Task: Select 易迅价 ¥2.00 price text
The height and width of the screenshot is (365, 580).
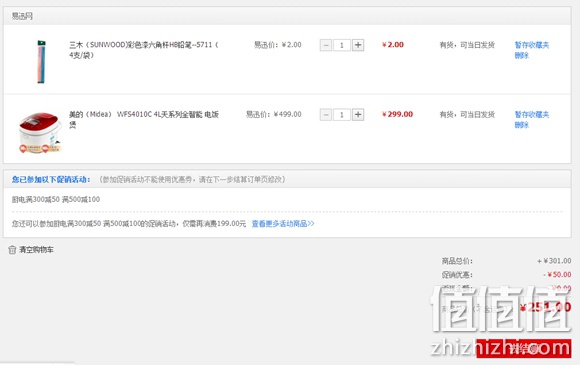Action: 277,45
